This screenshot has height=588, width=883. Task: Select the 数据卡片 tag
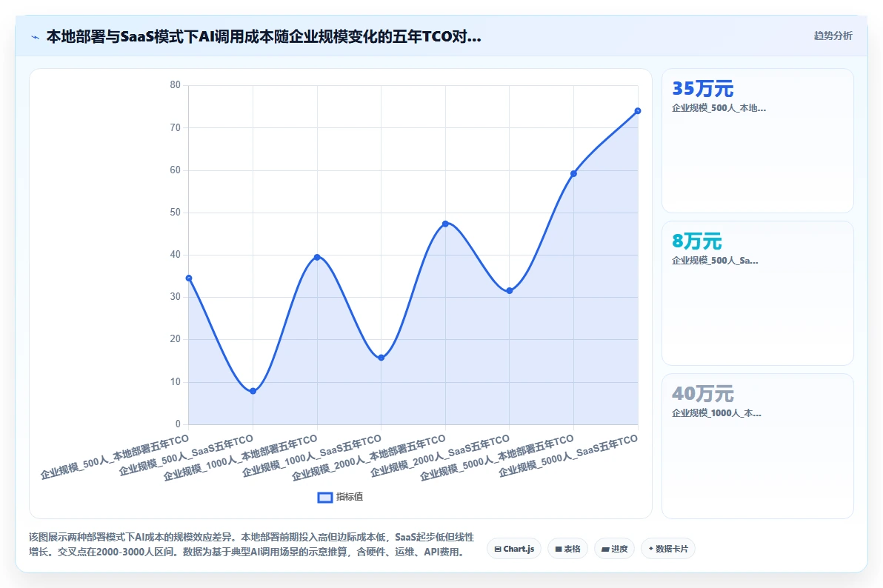[x=668, y=549]
